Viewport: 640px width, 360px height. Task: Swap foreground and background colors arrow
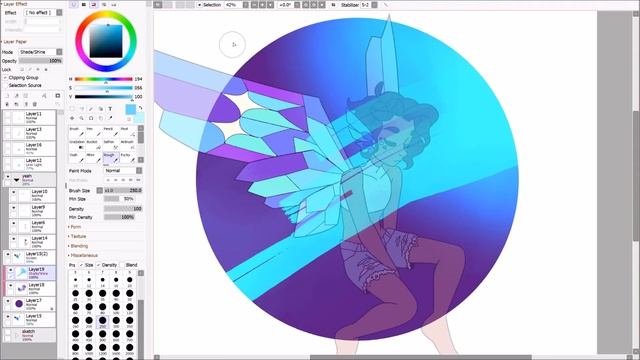coord(140,108)
